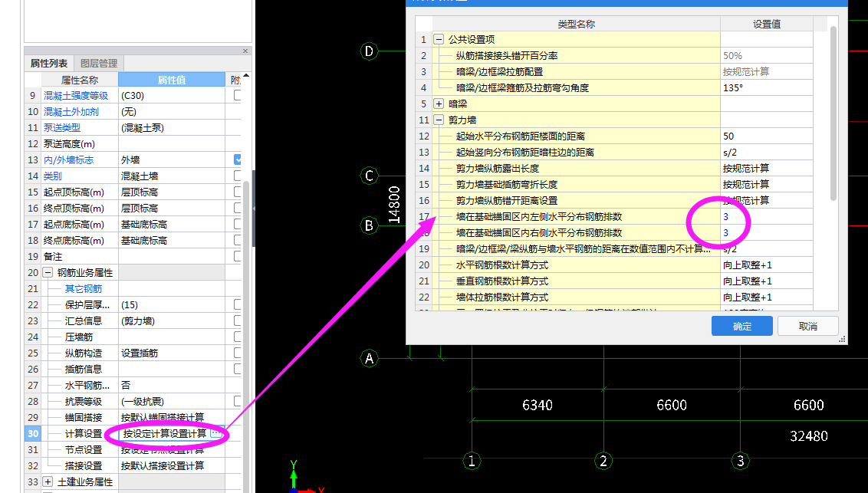868x493 pixels.
Task: Tick the 附加 checkbox for 抗震等级
Action: pos(238,401)
